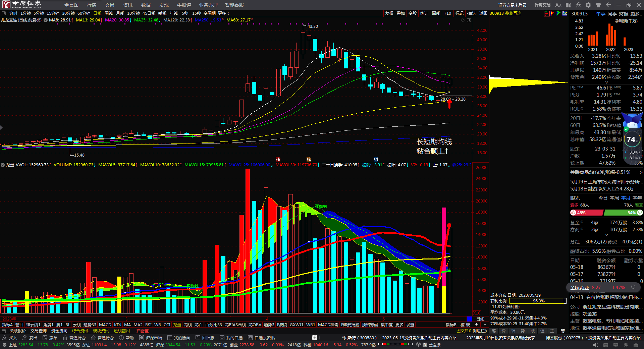The height and width of the screenshot is (349, 644).
Task: Toggle the circle next to 兆龙互连(日线,前复权)
Action: click(x=46, y=20)
